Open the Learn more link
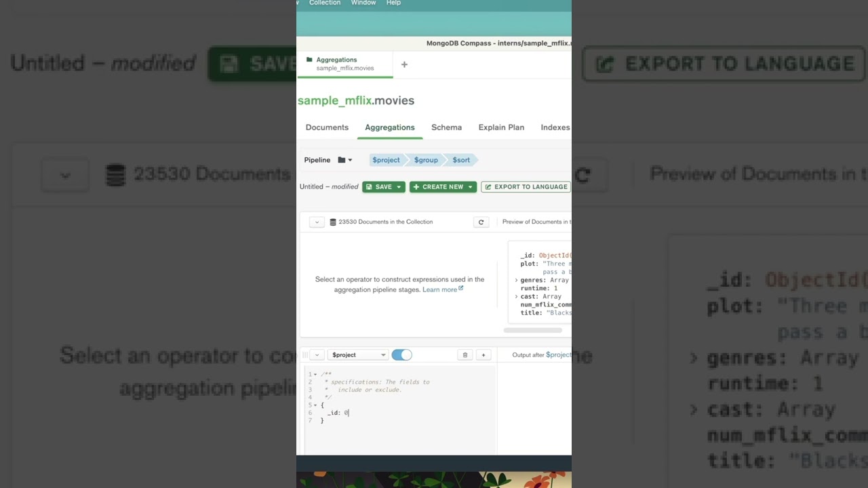The width and height of the screenshot is (868, 488). click(x=443, y=289)
